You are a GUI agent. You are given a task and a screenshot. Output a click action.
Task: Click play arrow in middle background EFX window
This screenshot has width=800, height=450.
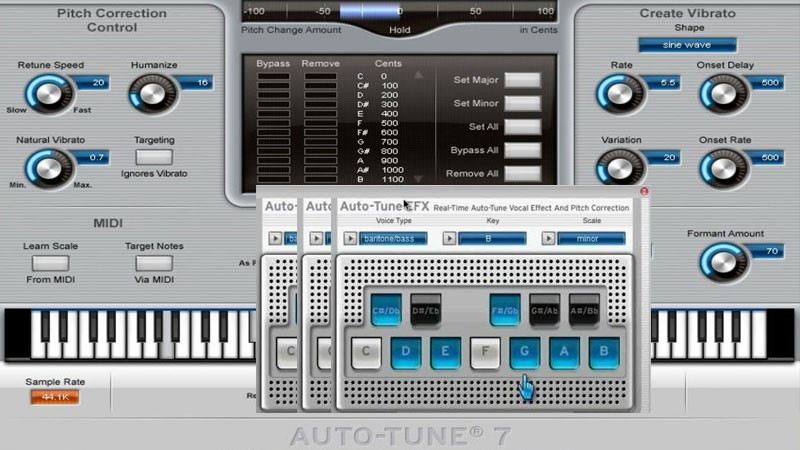pos(316,239)
